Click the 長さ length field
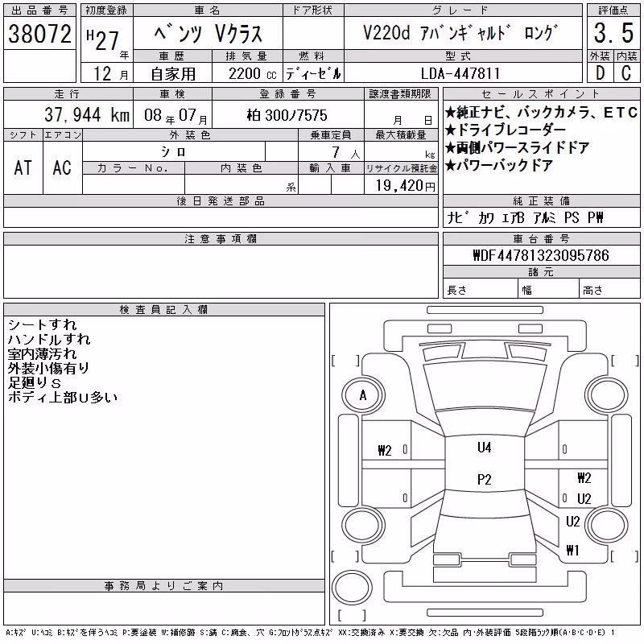This screenshot has height=644, width=644. (x=481, y=290)
